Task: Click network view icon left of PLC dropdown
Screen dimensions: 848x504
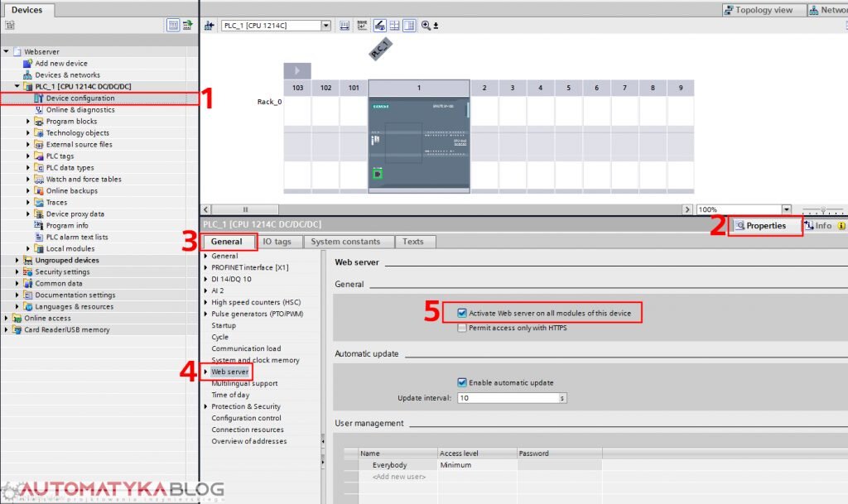Action: point(209,26)
